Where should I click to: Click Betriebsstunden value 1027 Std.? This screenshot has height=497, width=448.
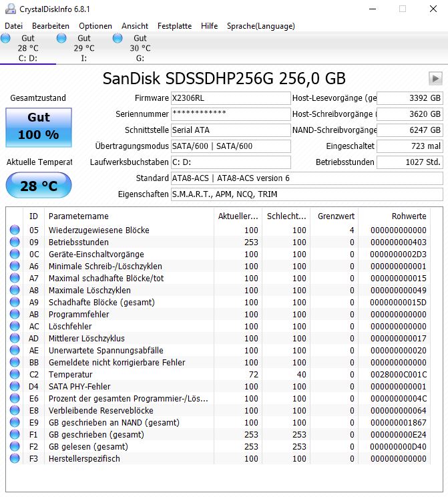click(410, 162)
